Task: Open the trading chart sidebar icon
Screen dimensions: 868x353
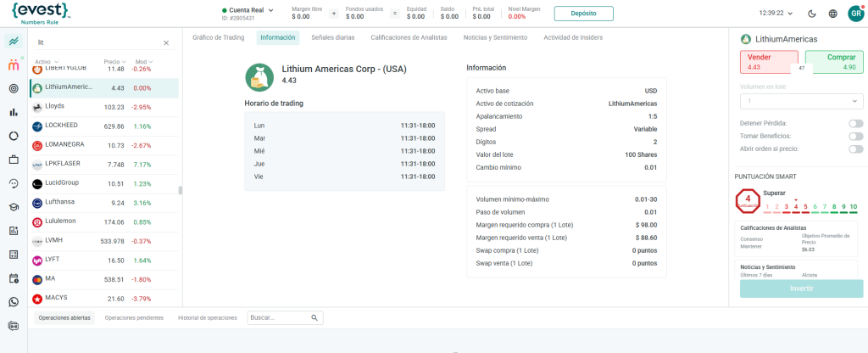Action: click(14, 41)
